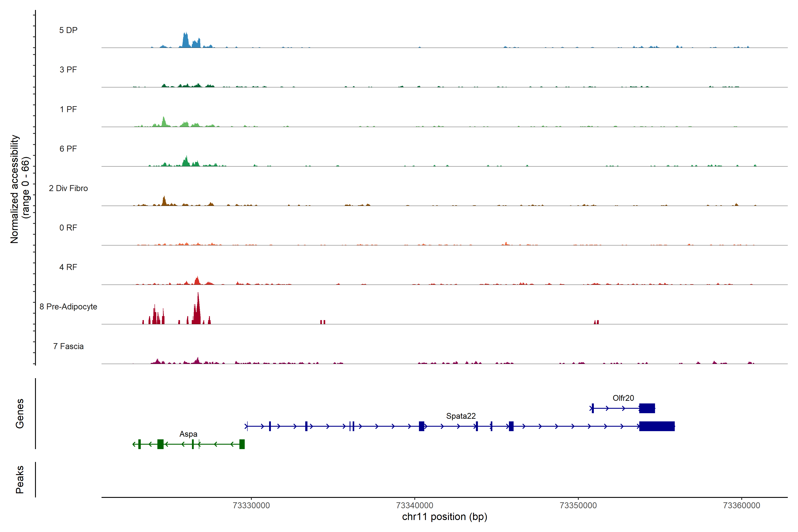Click the Genes panel label

pyautogui.click(x=20, y=414)
